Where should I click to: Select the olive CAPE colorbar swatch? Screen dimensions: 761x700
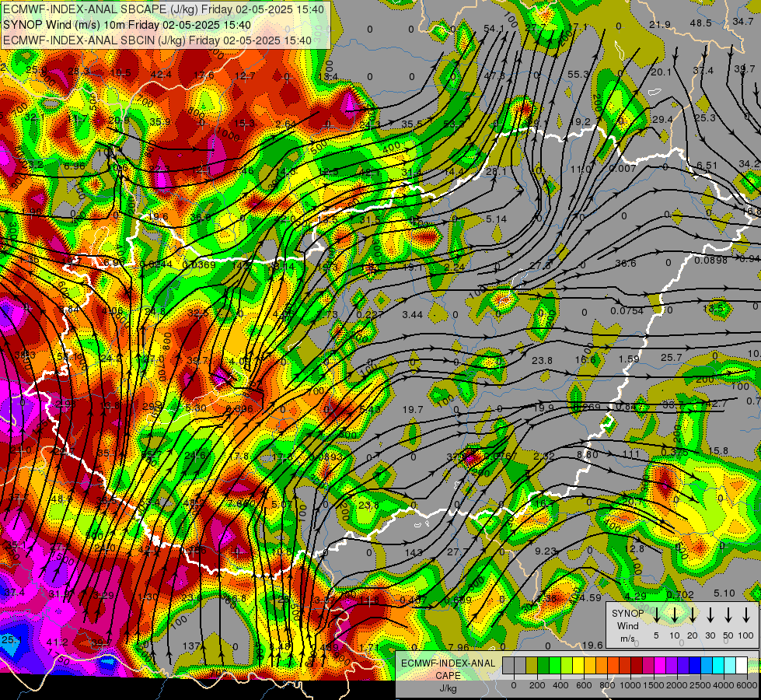pyautogui.click(x=532, y=665)
